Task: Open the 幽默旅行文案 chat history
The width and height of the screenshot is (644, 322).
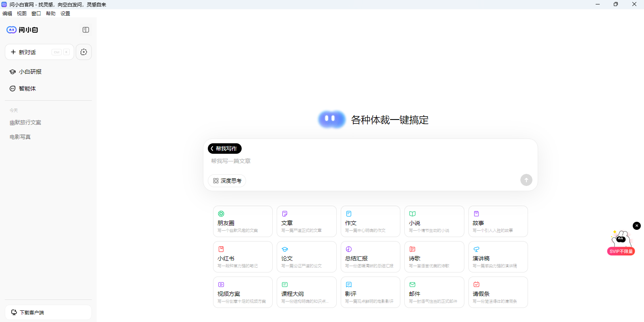Action: click(x=25, y=122)
